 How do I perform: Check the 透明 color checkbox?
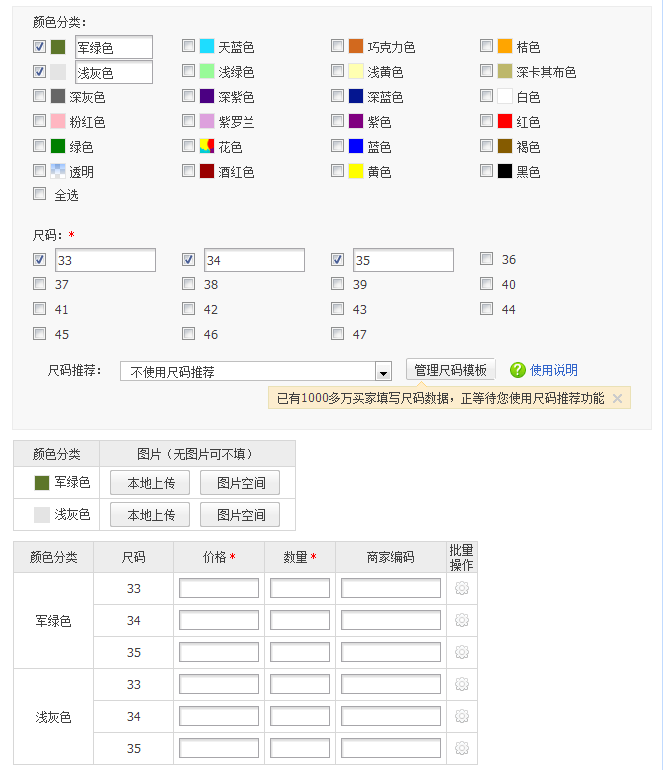(39, 170)
